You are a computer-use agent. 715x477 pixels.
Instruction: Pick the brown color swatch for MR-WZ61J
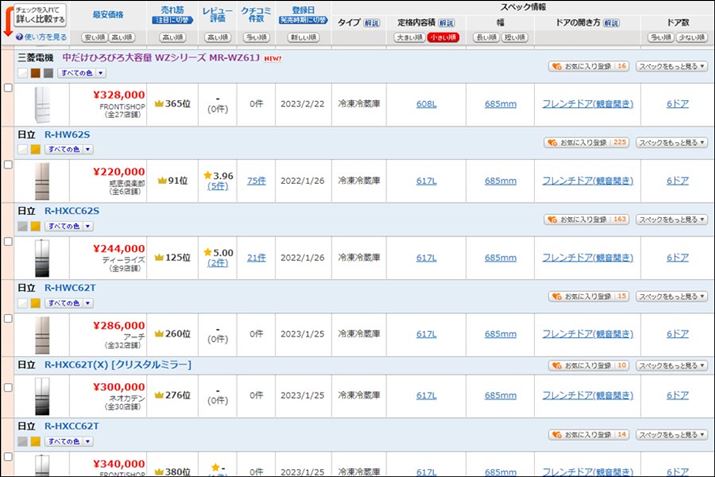(x=35, y=73)
